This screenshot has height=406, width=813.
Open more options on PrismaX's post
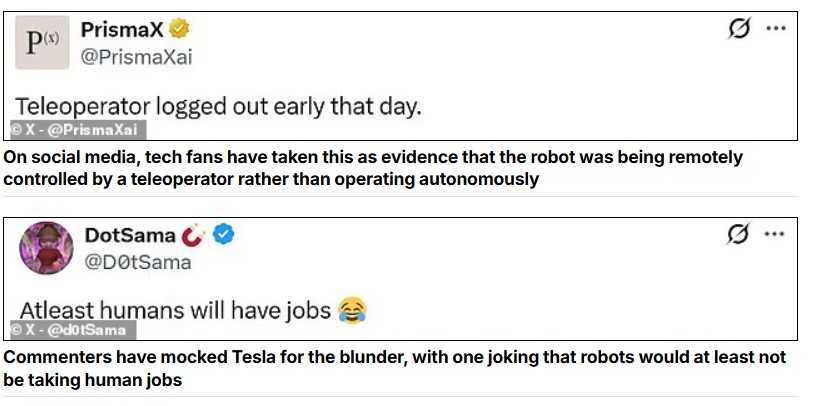[x=775, y=29]
